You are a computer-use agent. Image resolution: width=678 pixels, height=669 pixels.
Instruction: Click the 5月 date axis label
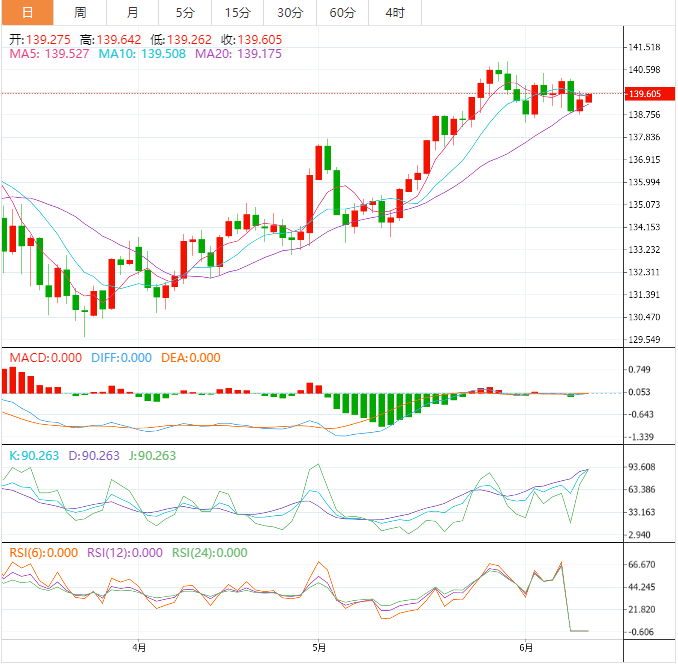[319, 648]
